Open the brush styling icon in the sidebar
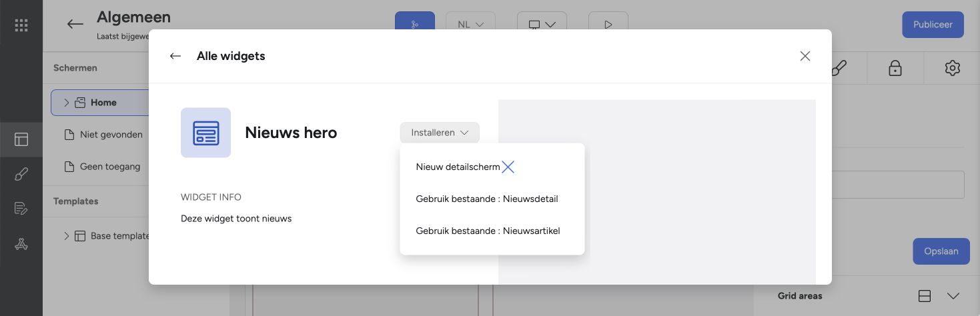The image size is (980, 316). click(x=21, y=175)
